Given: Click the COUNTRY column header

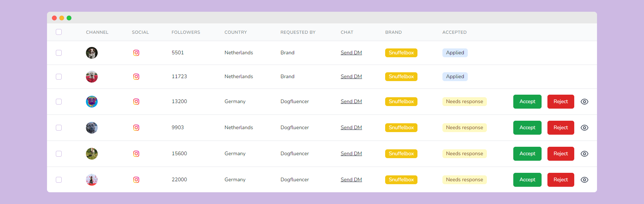Looking at the screenshot, I should tap(236, 32).
